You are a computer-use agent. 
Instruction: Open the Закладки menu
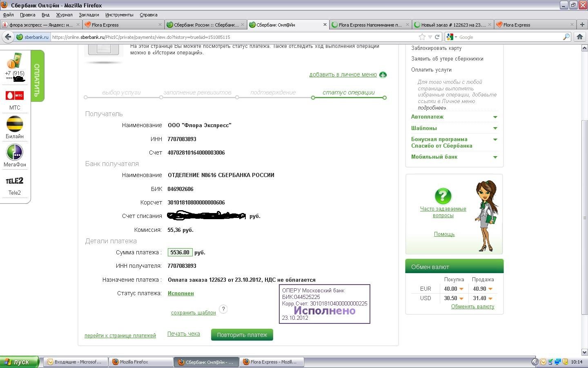(x=89, y=15)
